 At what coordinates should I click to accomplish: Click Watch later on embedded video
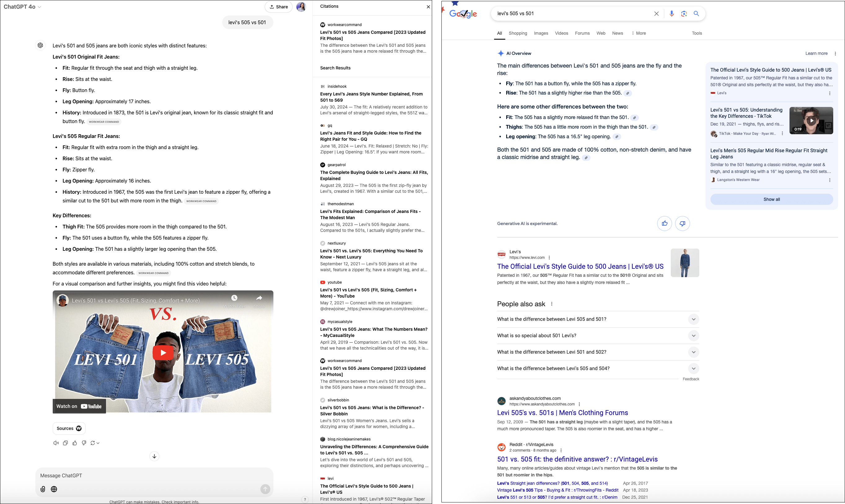234,301
